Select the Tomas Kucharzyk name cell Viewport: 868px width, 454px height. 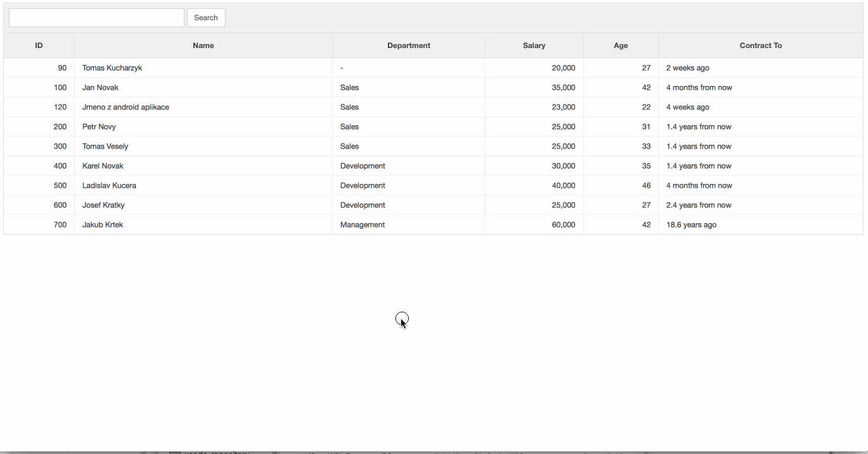pyautogui.click(x=112, y=68)
